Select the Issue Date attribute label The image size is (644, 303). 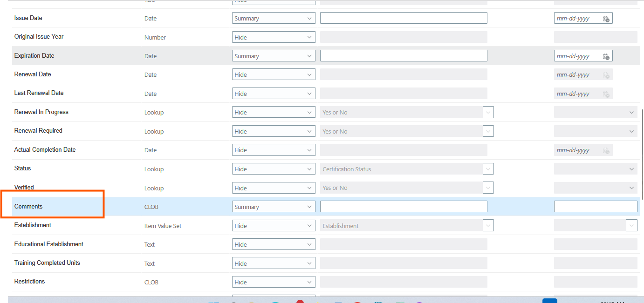click(28, 18)
